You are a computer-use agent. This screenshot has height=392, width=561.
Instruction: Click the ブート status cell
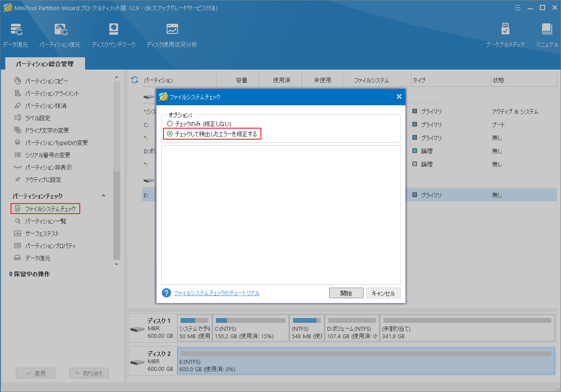coord(498,125)
